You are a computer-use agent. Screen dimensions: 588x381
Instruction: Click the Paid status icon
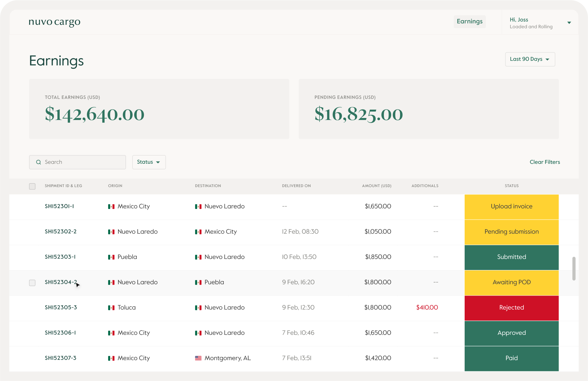coord(512,358)
